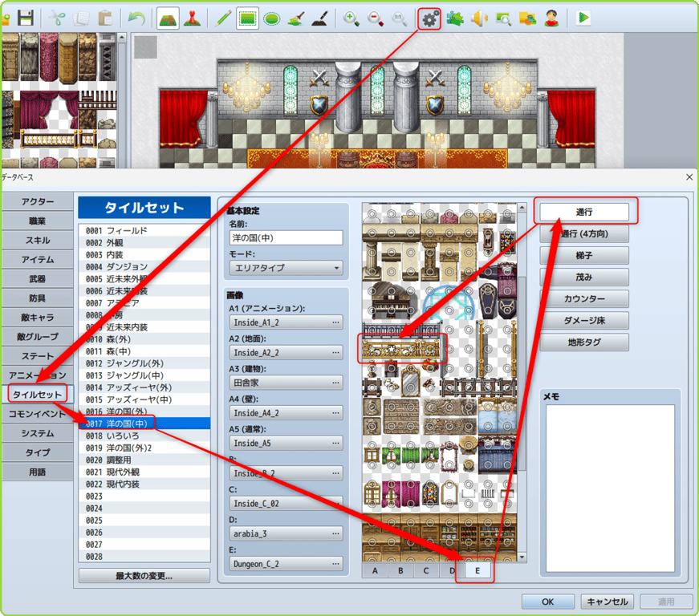The width and height of the screenshot is (699, 616).
Task: Click the 最大数の変更 button
Action: [x=144, y=575]
